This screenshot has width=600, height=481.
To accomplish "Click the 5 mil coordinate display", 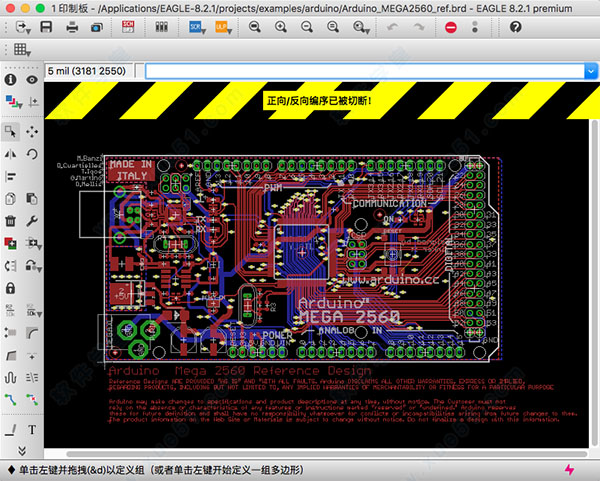I will 88,71.
